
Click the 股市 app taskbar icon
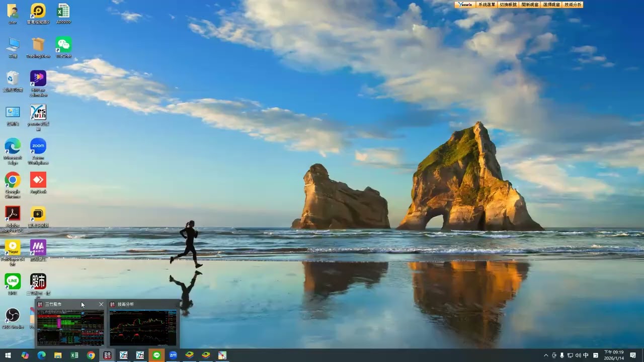107,355
